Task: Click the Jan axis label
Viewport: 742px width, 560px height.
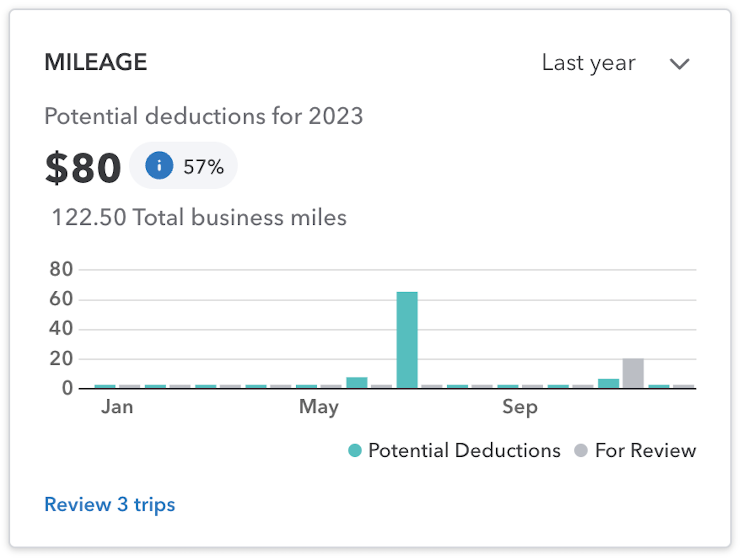Action: point(117,407)
